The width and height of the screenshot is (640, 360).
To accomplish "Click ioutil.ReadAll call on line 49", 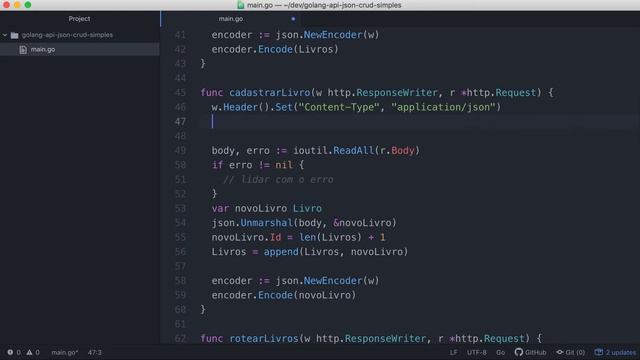I will point(356,151).
